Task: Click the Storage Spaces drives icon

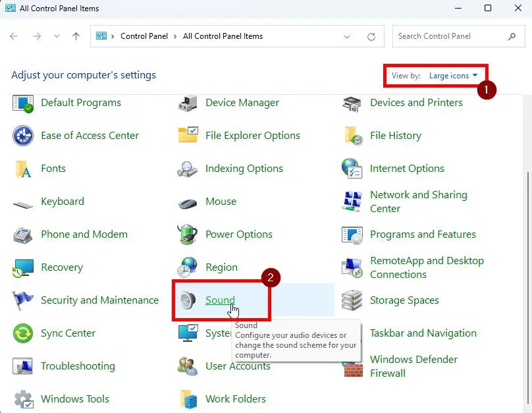Action: pos(352,300)
